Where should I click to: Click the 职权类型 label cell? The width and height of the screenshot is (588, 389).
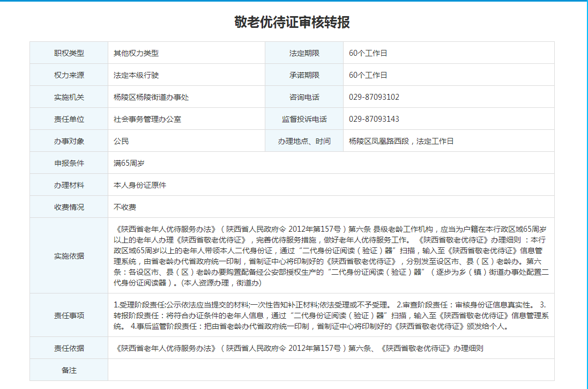69,53
